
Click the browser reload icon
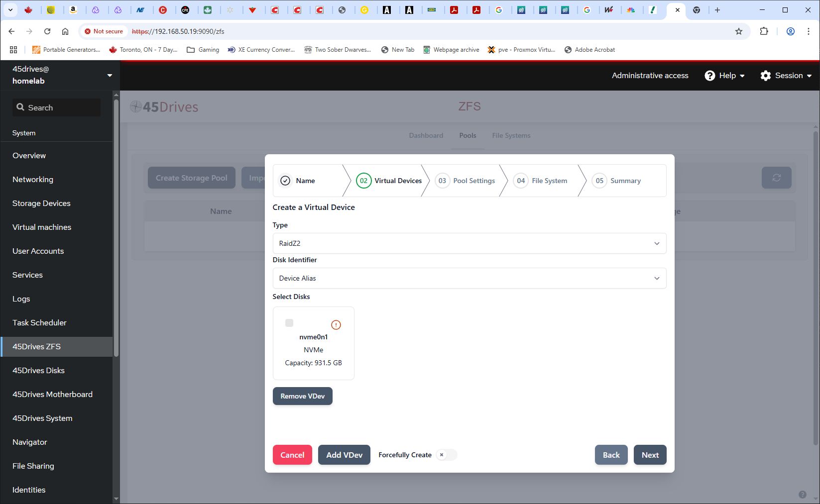47,31
